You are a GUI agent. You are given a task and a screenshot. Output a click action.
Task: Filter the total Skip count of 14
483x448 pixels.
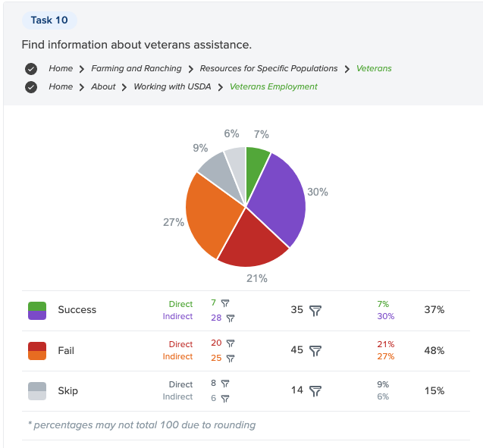(316, 391)
